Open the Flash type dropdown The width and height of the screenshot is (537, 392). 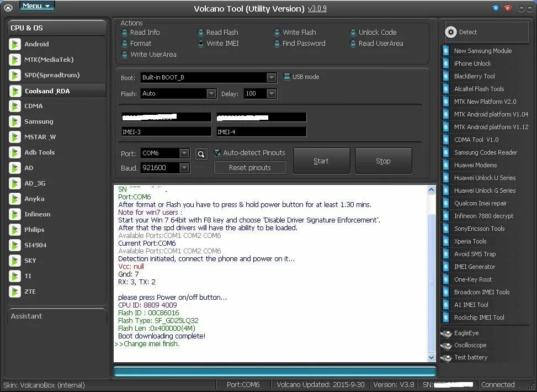[x=211, y=93]
